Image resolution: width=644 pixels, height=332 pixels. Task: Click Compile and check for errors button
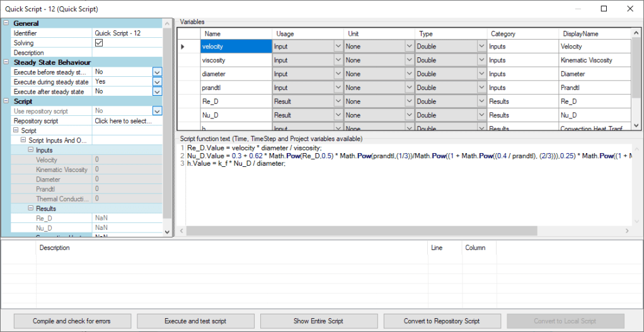click(x=72, y=321)
